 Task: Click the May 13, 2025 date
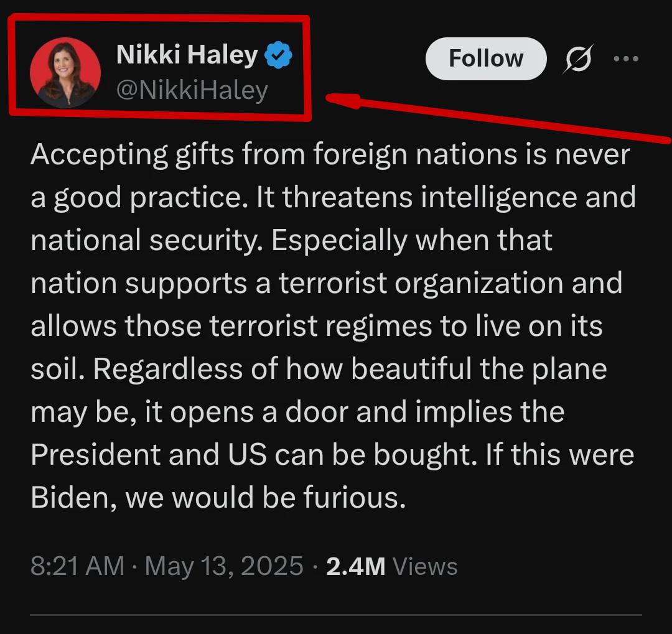[x=224, y=566]
